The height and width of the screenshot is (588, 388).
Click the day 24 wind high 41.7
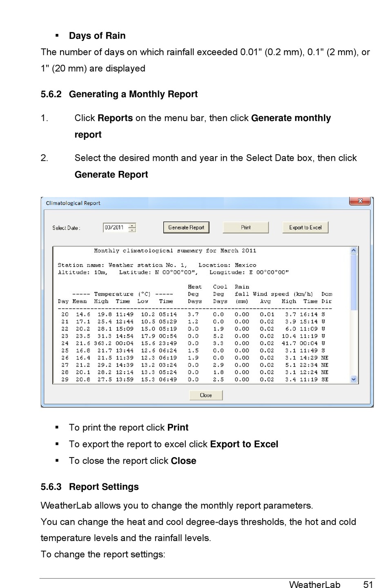click(x=289, y=343)
